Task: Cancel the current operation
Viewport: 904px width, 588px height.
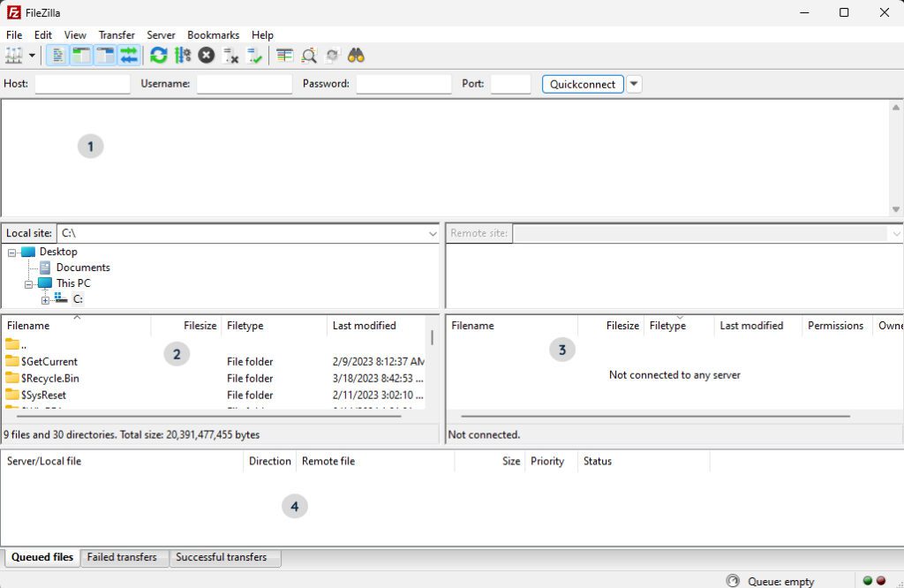Action: [207, 56]
